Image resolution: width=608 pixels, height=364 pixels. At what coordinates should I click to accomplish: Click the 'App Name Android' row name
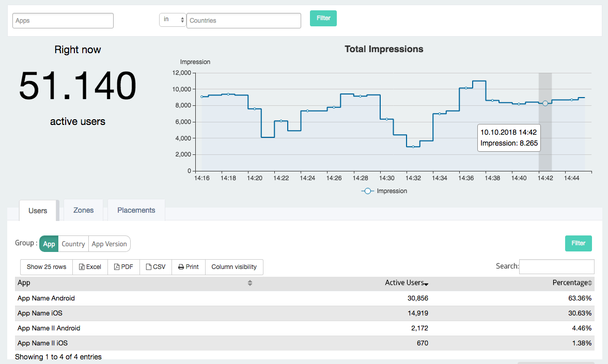pos(46,298)
